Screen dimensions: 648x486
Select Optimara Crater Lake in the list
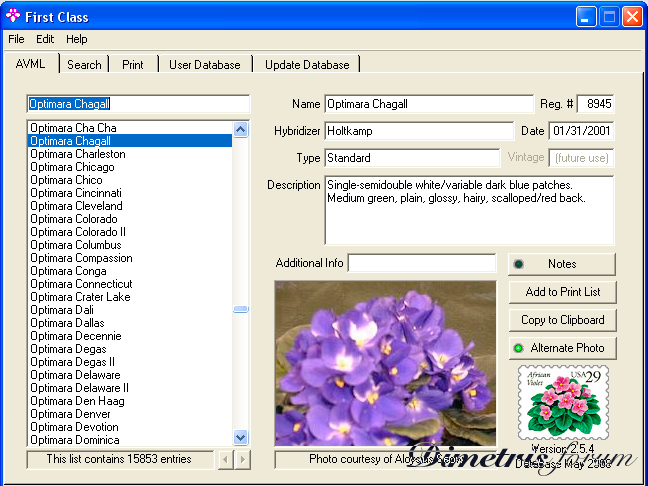pos(80,297)
